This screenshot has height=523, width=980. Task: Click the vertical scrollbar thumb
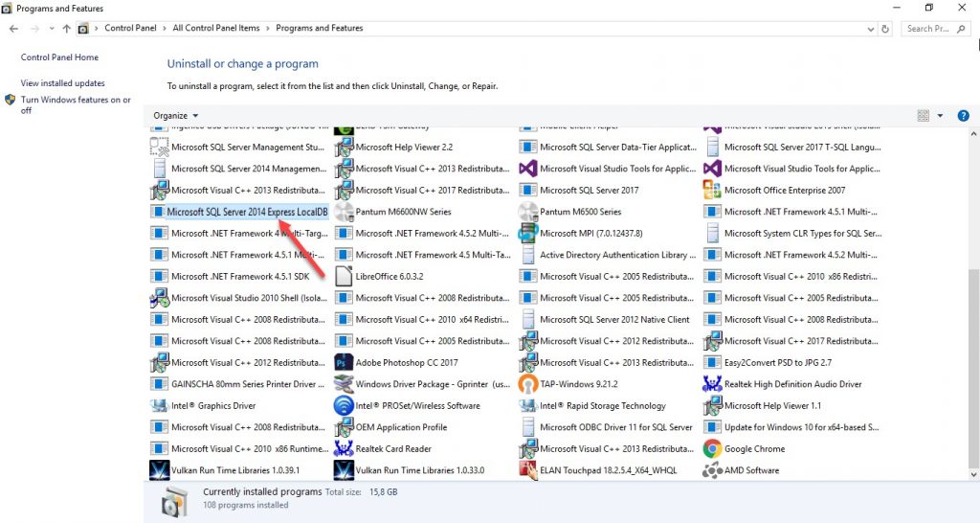(972, 367)
